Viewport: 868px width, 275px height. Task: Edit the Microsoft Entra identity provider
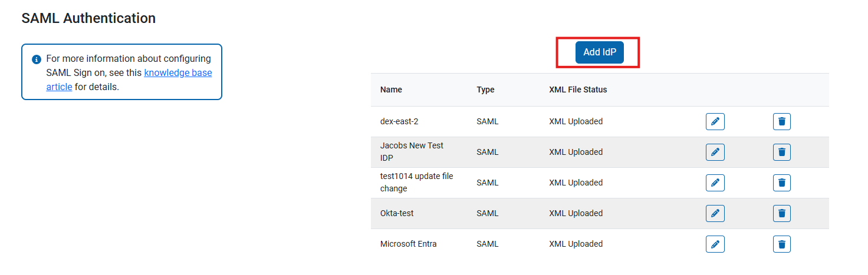715,244
